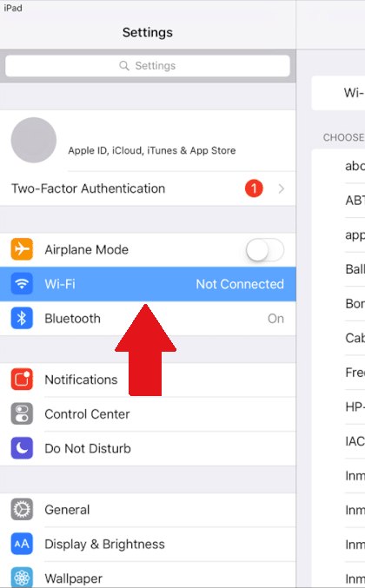Open the Wi-Fi Not Connected row
The height and width of the screenshot is (588, 365).
coord(148,284)
